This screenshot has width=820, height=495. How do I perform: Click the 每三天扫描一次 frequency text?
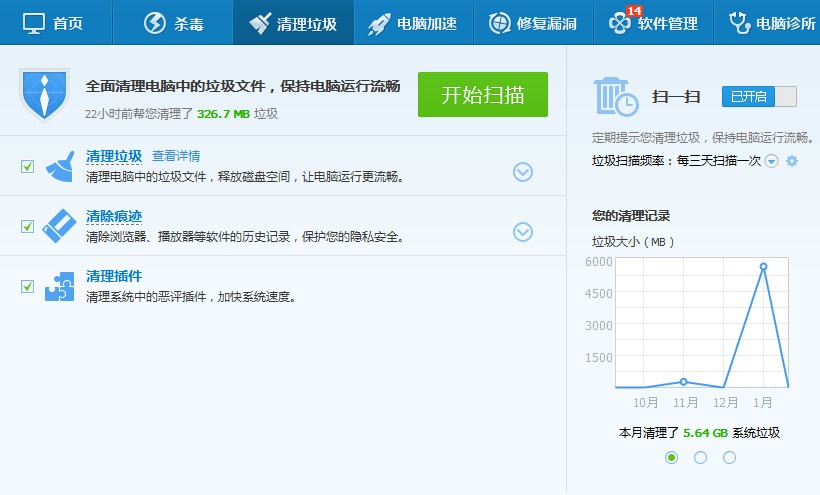tap(719, 161)
